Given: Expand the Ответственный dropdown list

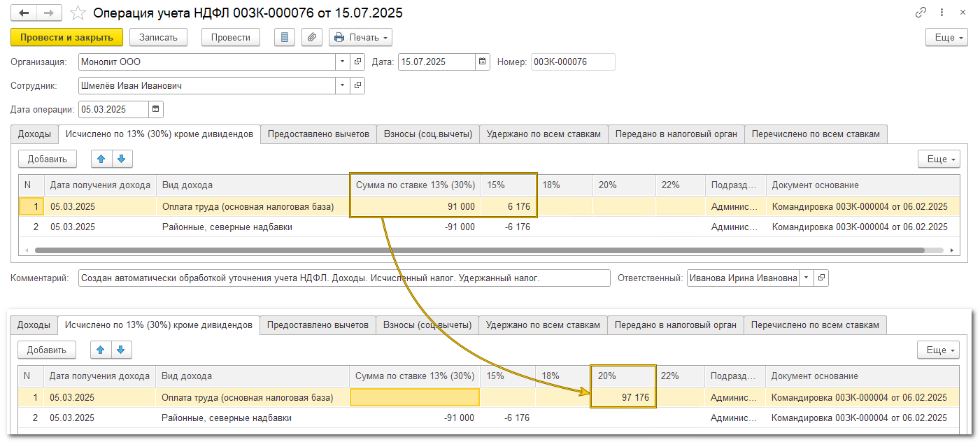Looking at the screenshot, I should 804,278.
